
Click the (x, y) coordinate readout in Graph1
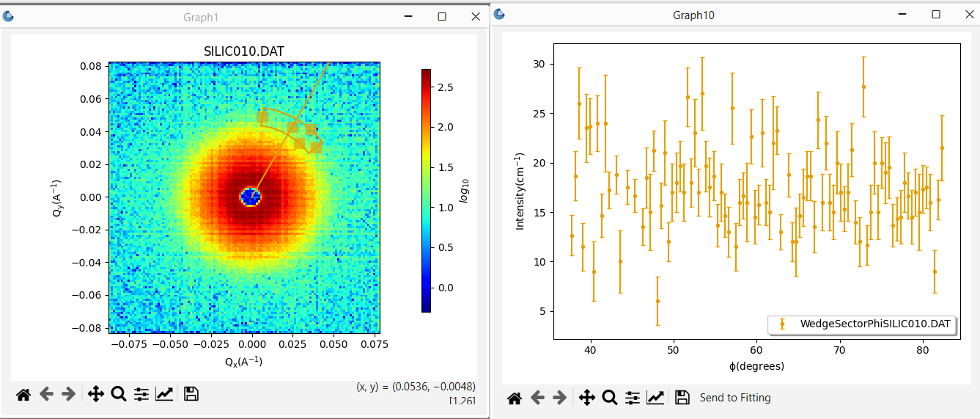point(416,387)
